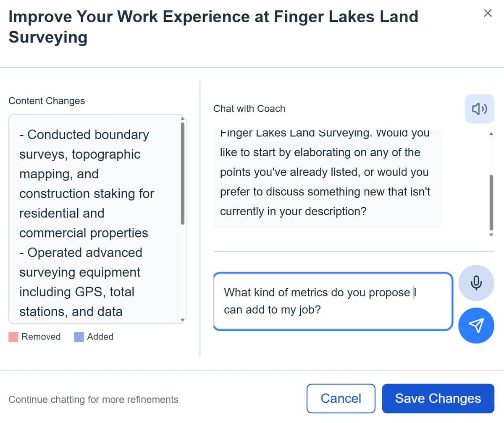Select the blue Added legend swatch
Screen dimensions: 504x423
[x=79, y=337]
